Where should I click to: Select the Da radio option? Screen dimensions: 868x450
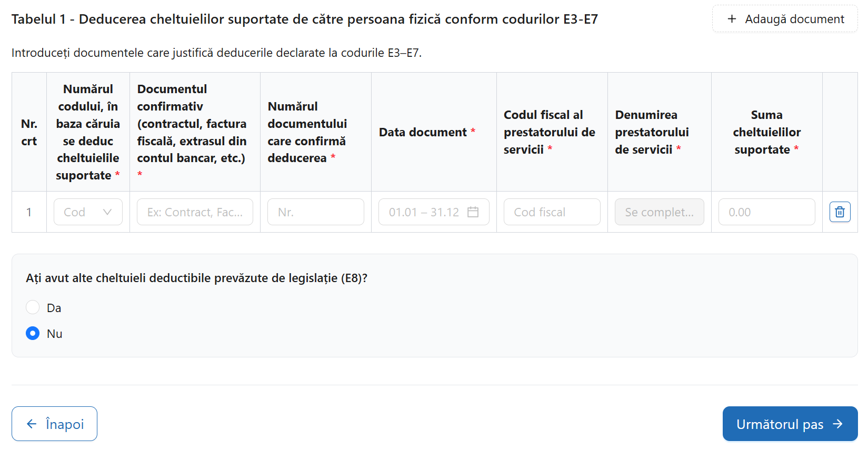coord(33,307)
